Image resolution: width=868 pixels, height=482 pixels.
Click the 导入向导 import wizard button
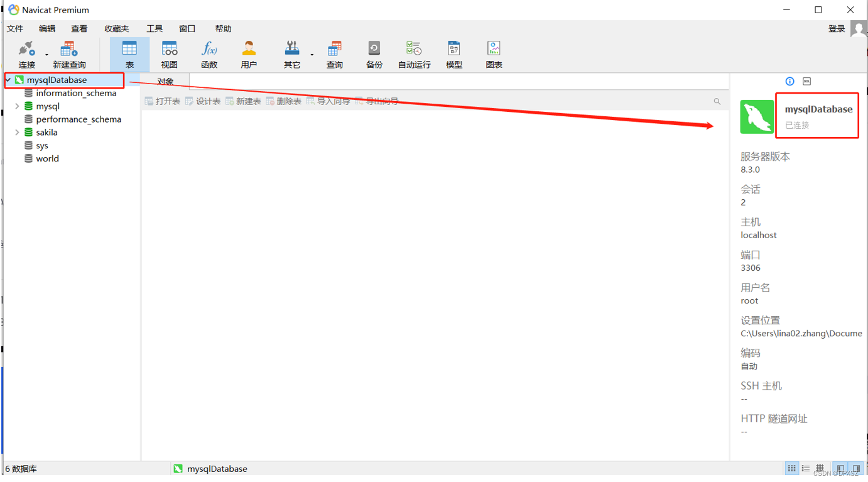pyautogui.click(x=328, y=101)
